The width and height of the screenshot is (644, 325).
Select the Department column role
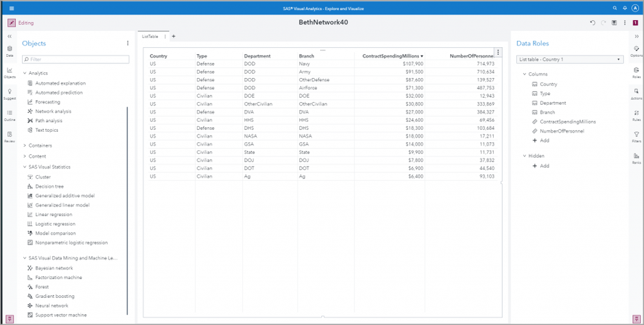[552, 103]
